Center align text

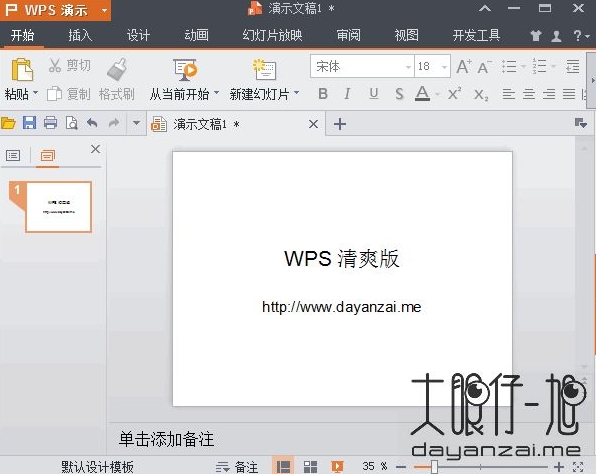coord(529,94)
